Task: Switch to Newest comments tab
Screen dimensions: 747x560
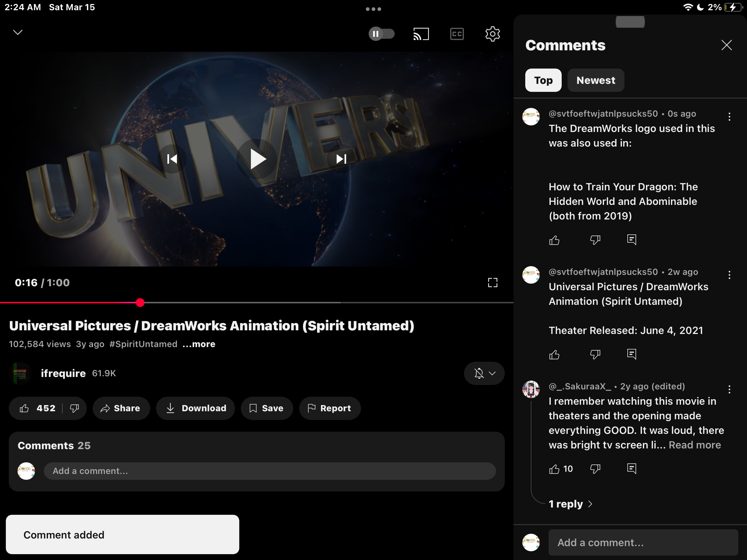Action: (x=596, y=80)
